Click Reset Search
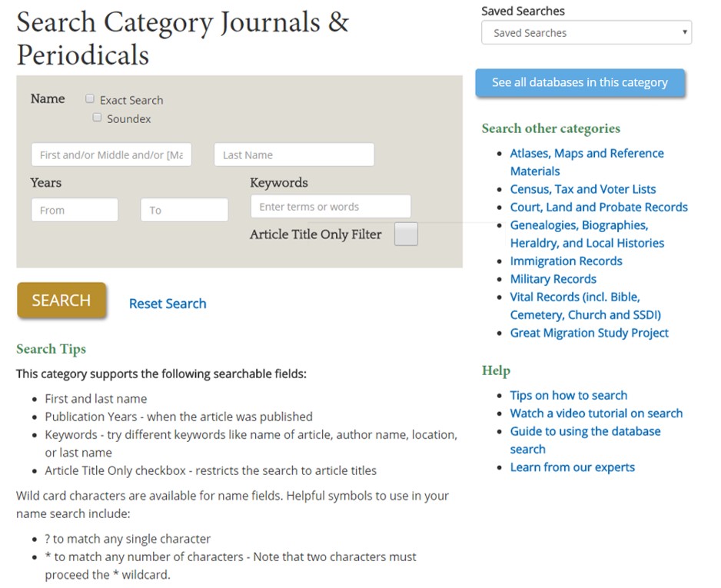Image resolution: width=721 pixels, height=588 pixels. (168, 304)
